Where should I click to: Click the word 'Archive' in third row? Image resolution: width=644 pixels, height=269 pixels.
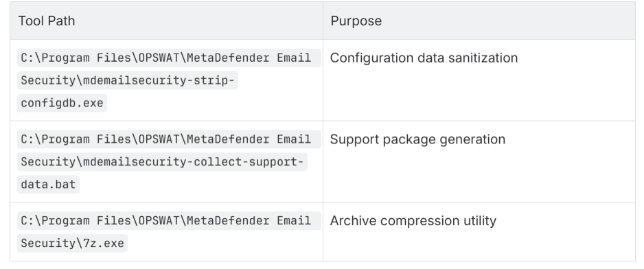pos(354,221)
